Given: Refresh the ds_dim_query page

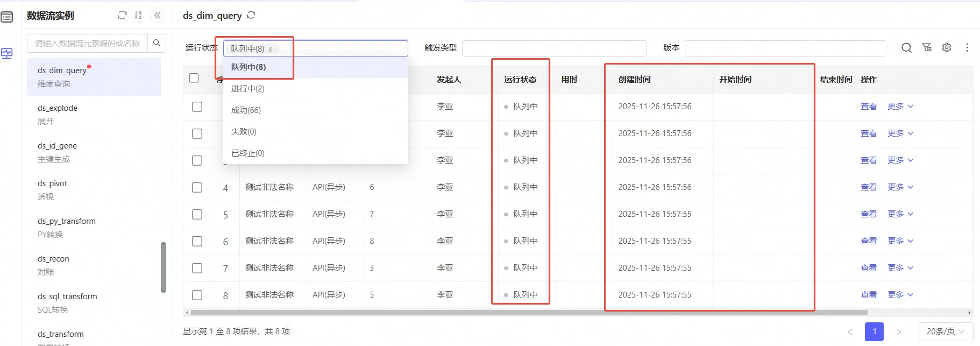Looking at the screenshot, I should click(x=251, y=15).
